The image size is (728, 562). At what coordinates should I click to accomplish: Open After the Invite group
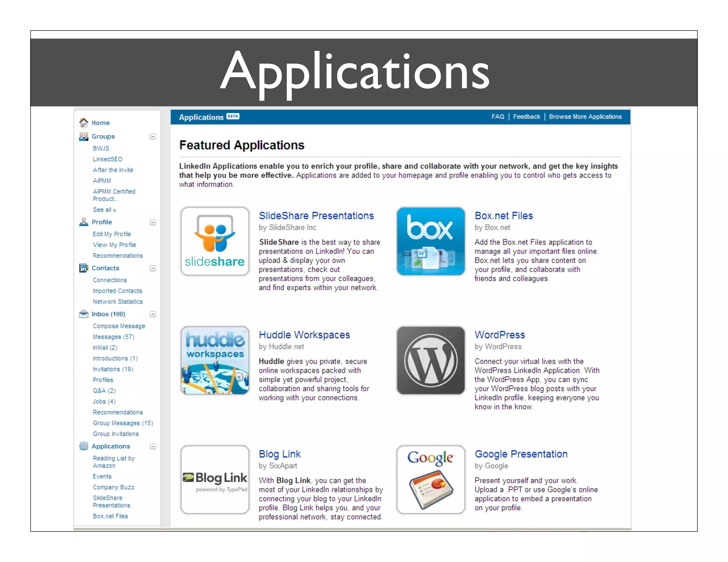pyautogui.click(x=113, y=170)
